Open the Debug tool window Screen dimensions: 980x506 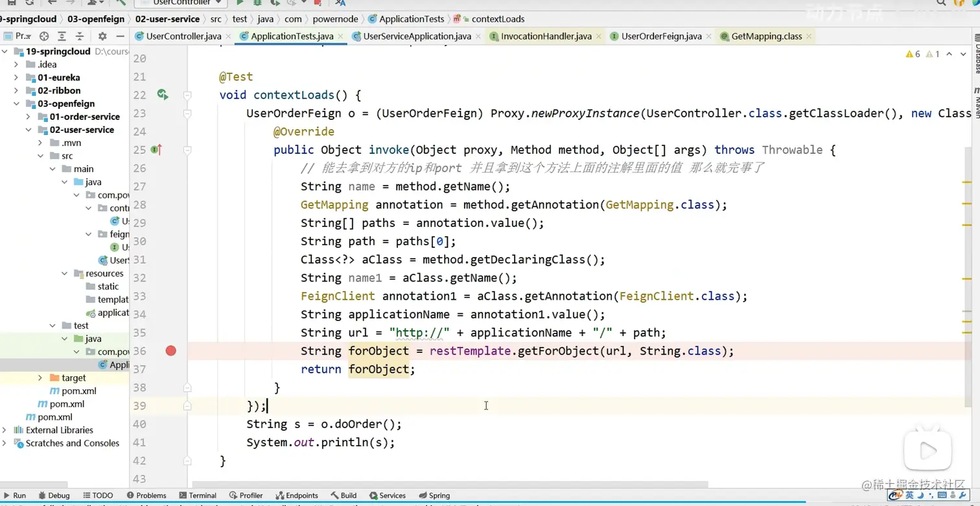point(54,495)
